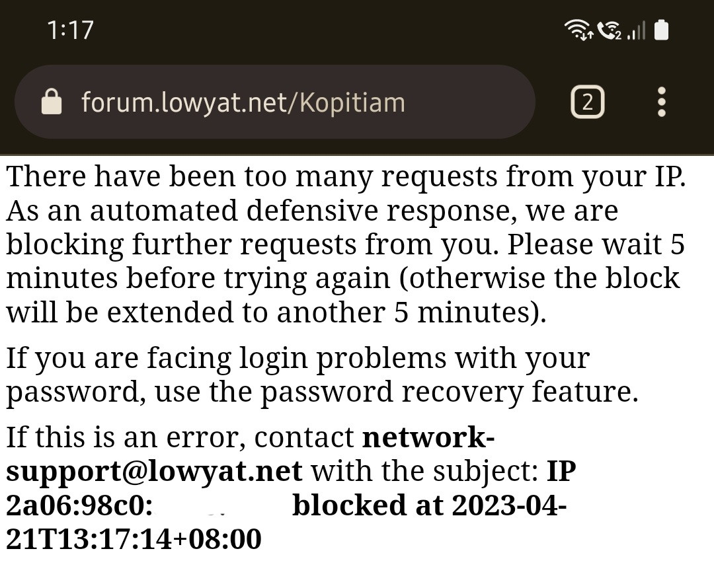714x588 pixels.
Task: Tap the battery status icon
Action: (x=661, y=30)
